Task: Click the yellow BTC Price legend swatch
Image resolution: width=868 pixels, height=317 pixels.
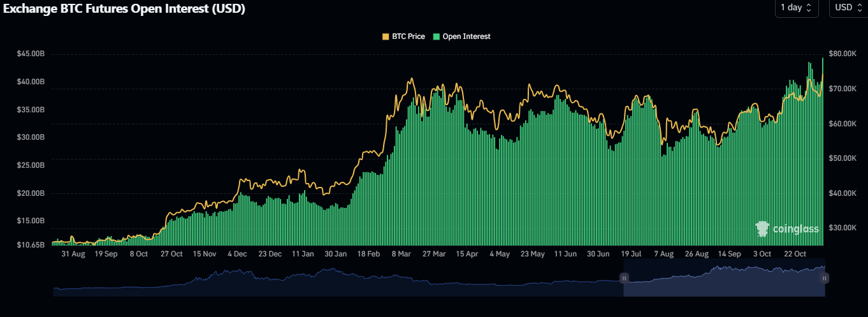Action: (386, 36)
